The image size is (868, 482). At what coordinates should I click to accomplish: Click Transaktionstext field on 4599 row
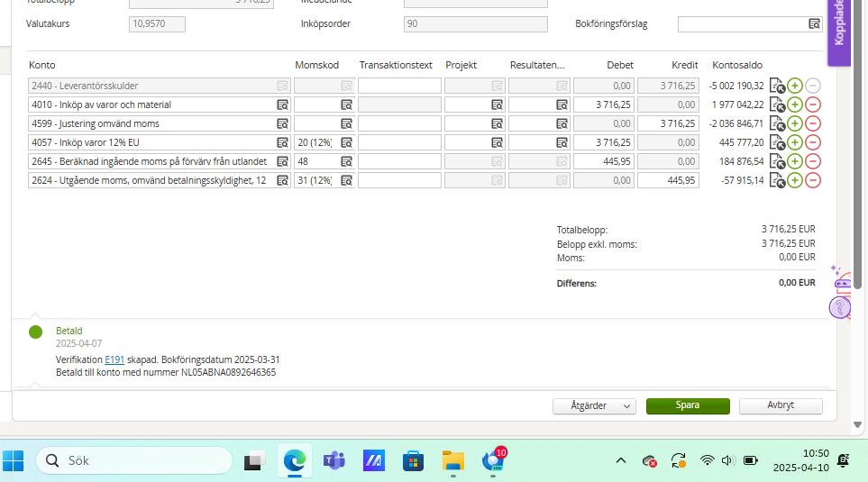pyautogui.click(x=399, y=123)
